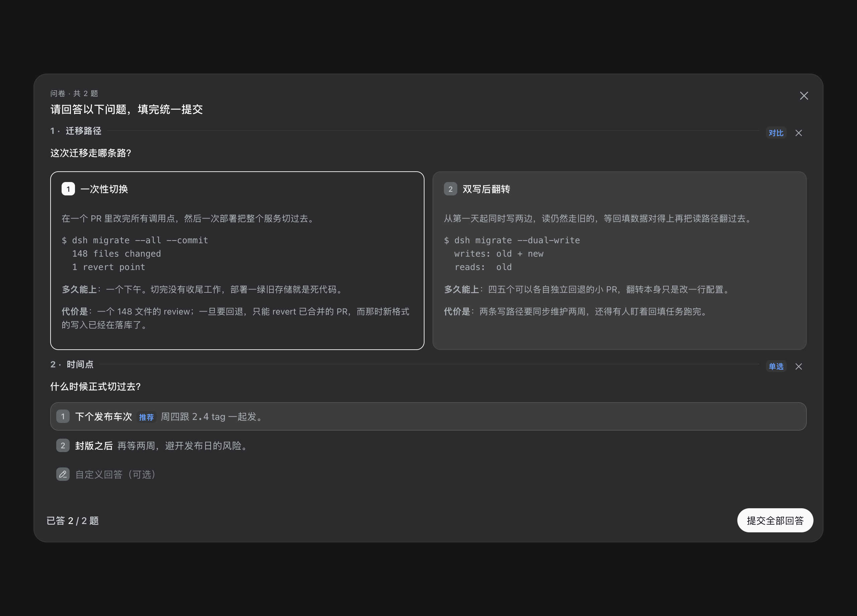Click the section title 迁移路径
This screenshot has width=857, height=616.
point(83,131)
